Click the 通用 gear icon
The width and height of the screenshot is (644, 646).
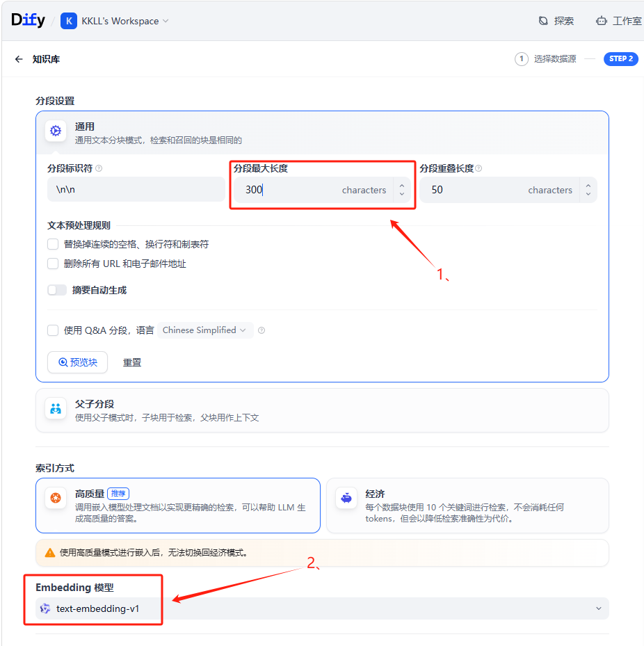tap(56, 131)
